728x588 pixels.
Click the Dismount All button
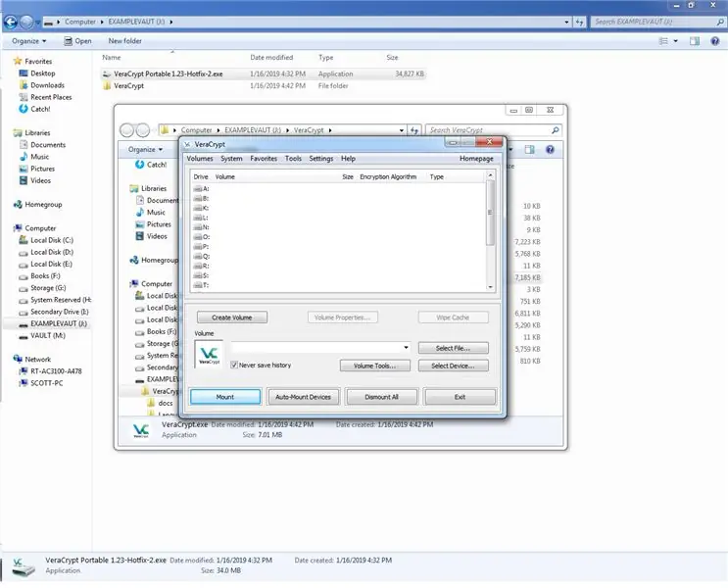click(382, 397)
